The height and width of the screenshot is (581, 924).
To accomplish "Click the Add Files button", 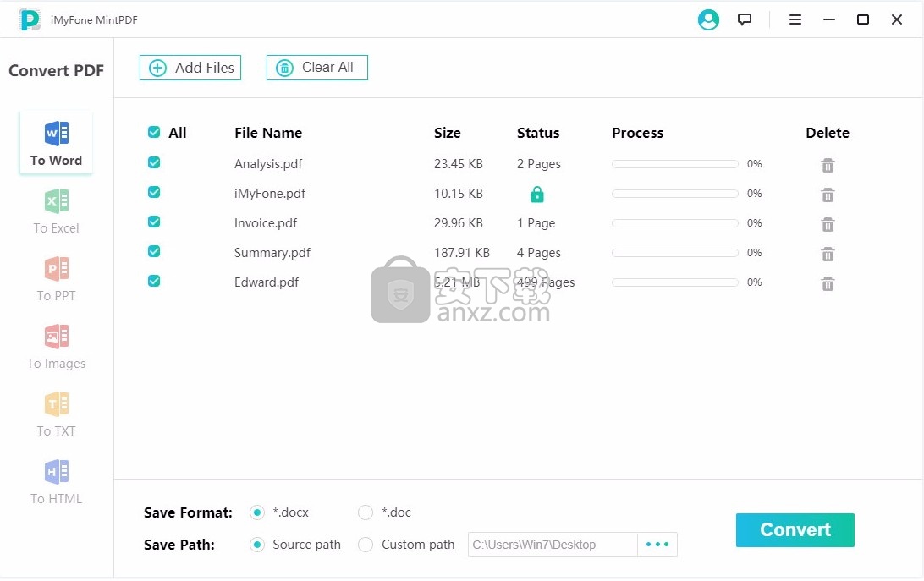I will point(190,68).
